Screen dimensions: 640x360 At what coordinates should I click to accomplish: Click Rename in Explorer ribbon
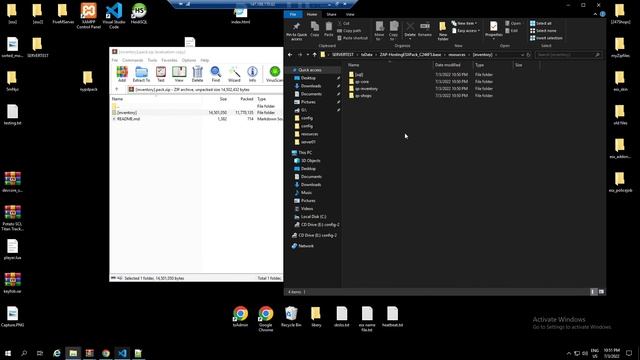click(424, 29)
